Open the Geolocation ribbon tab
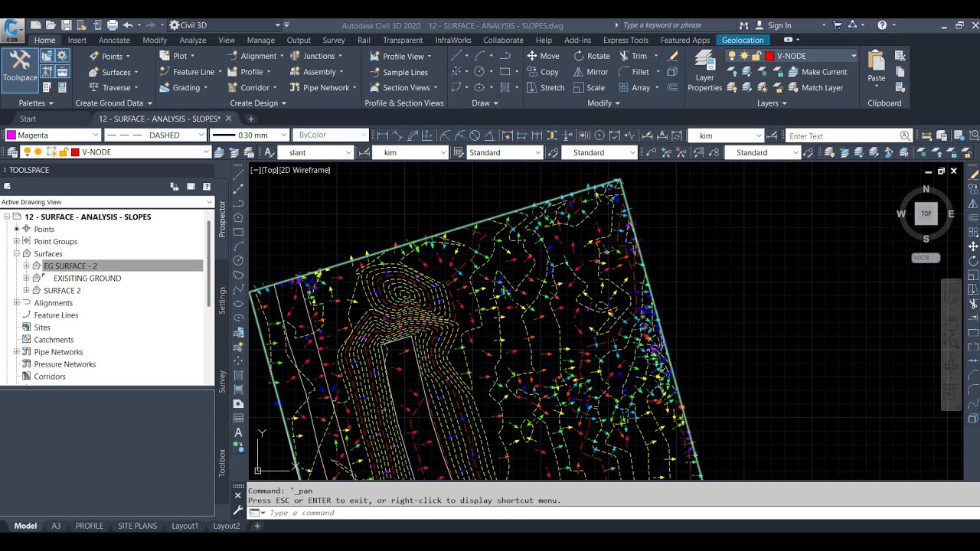This screenshot has width=980, height=551. [743, 40]
